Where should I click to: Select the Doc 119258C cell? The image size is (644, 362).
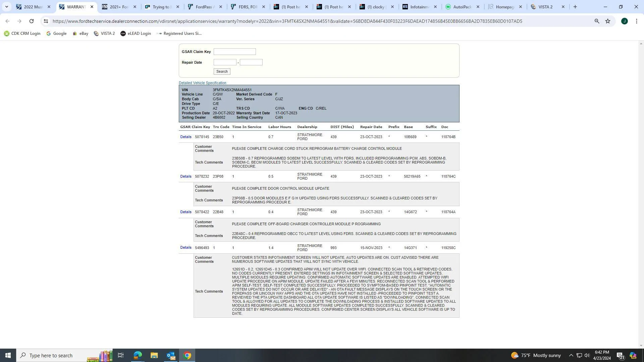point(448,248)
